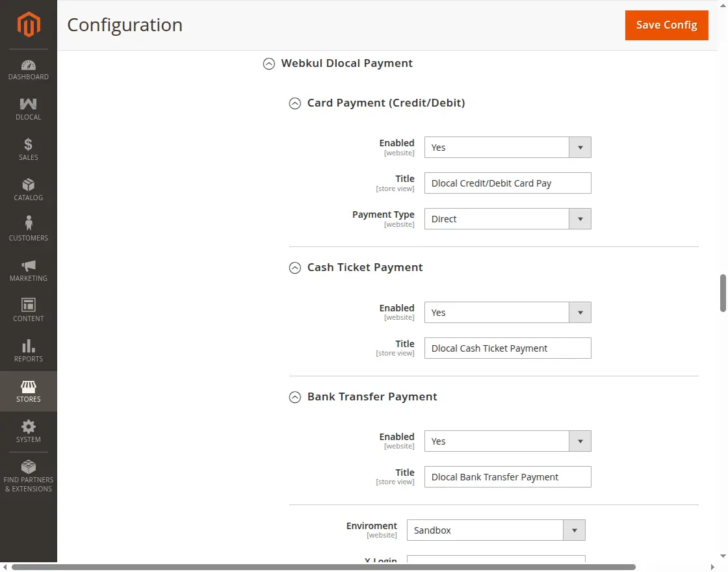Click the Dlocal Cash Ticket Payment title field

pos(507,348)
